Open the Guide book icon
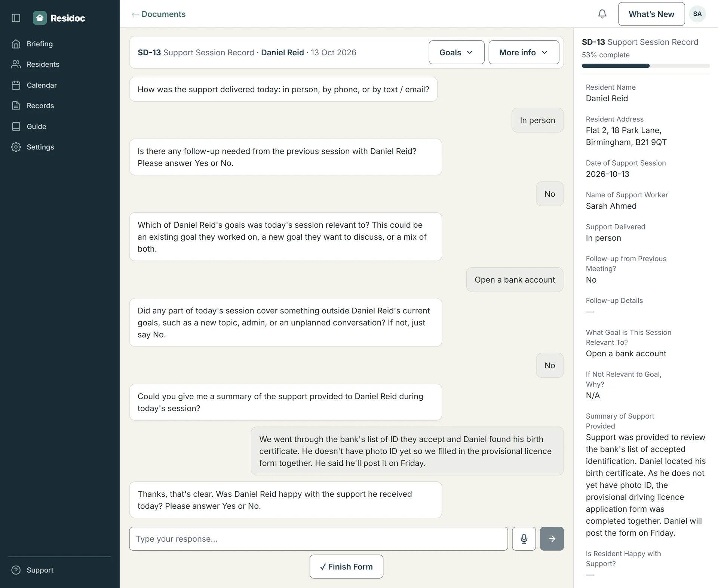The width and height of the screenshot is (718, 588). pos(16,126)
